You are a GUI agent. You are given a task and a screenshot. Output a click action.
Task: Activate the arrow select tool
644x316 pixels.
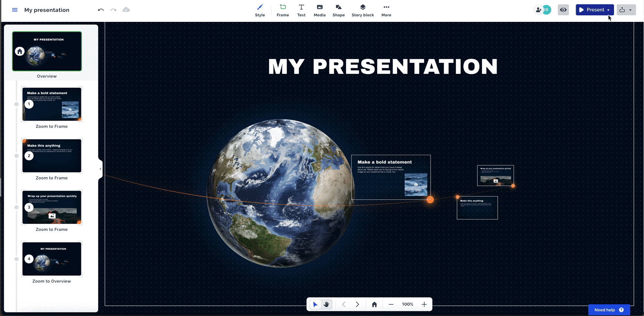(x=315, y=304)
